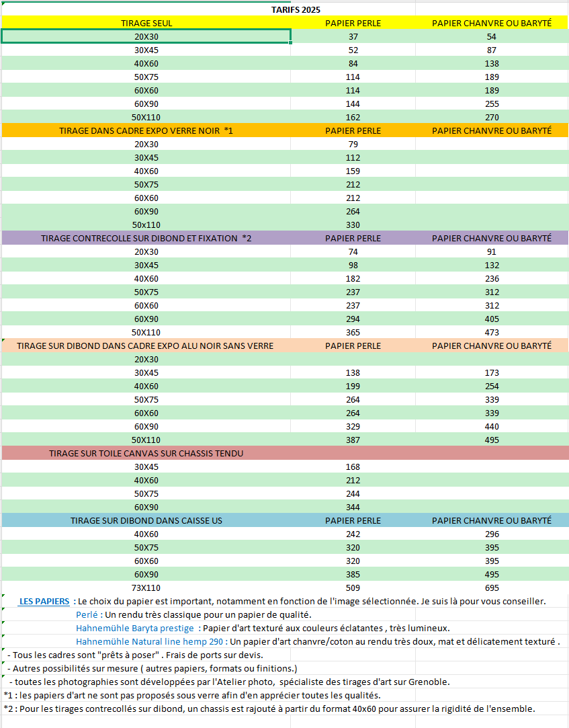
Task: Select the TIRAGE SUR DIBOND DANS CADRE EXPO ALU header
Action: 145,346
